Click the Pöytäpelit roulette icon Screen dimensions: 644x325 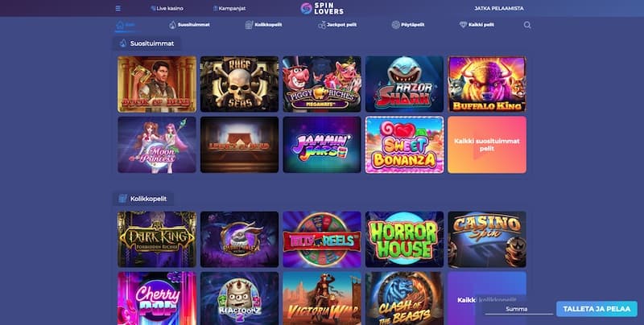[395, 25]
